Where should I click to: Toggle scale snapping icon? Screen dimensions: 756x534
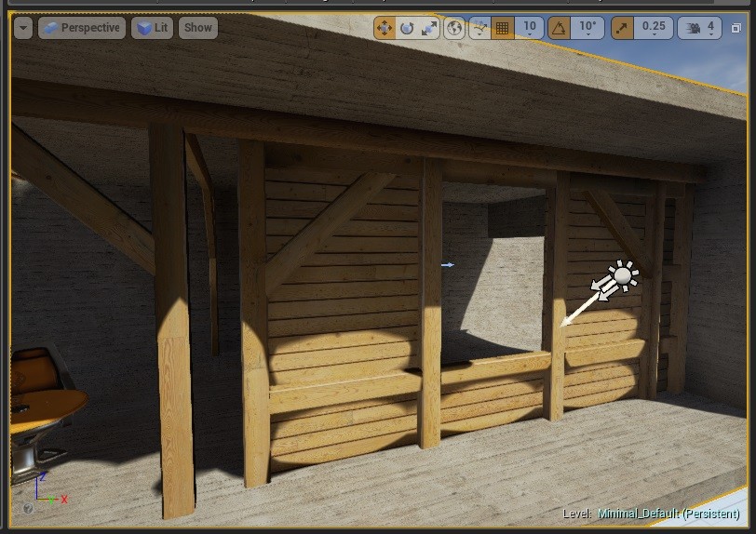tap(622, 28)
